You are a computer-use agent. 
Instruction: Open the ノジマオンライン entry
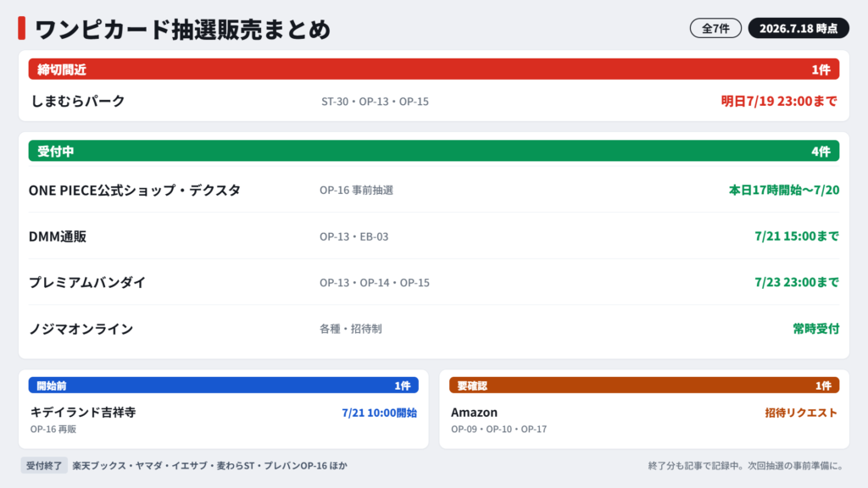pos(81,329)
